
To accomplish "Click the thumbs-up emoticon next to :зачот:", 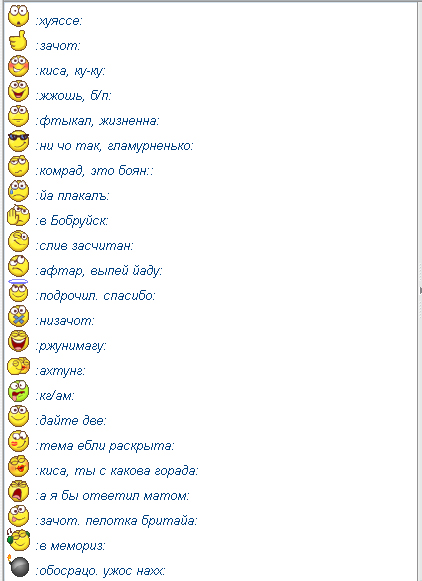I will [x=18, y=41].
